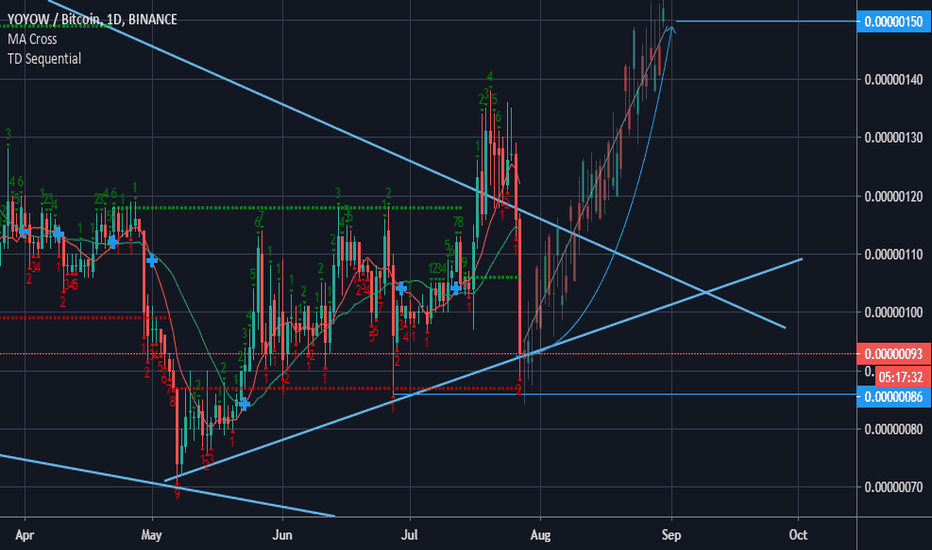The image size is (932, 550).
Task: Click the red TD Sequential 9 under May low
Action: (177, 494)
